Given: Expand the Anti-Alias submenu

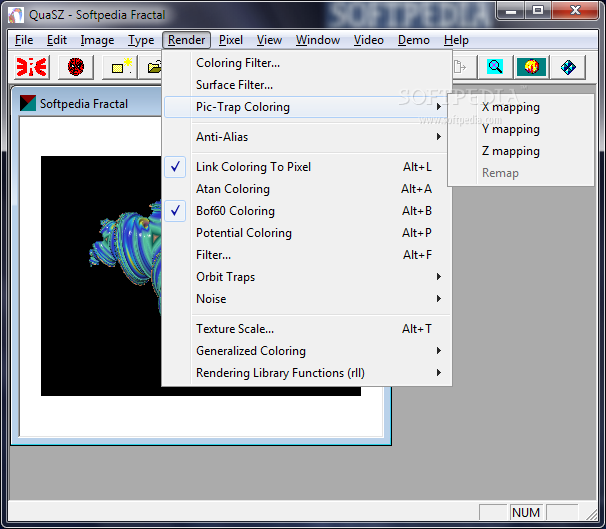Looking at the screenshot, I should pos(307,137).
